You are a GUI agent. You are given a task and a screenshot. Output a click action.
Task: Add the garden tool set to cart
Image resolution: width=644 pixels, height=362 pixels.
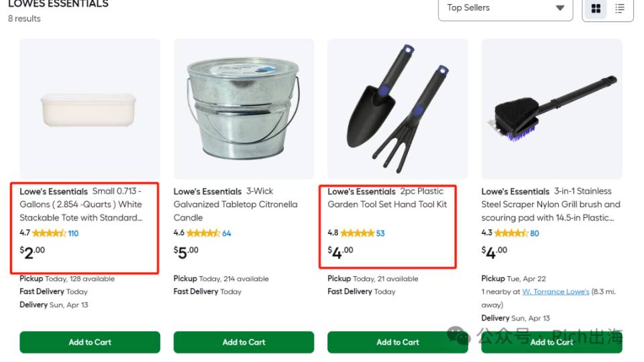tap(398, 342)
